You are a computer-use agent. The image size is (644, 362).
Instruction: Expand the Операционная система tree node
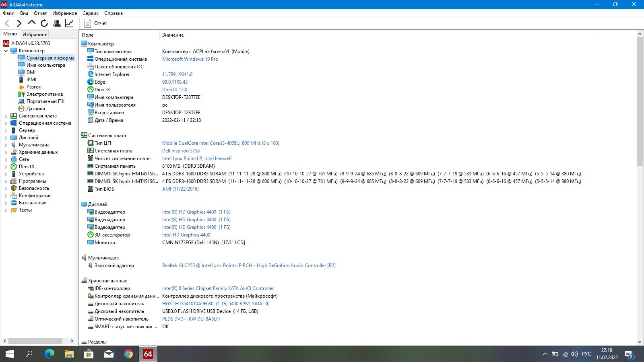point(6,123)
